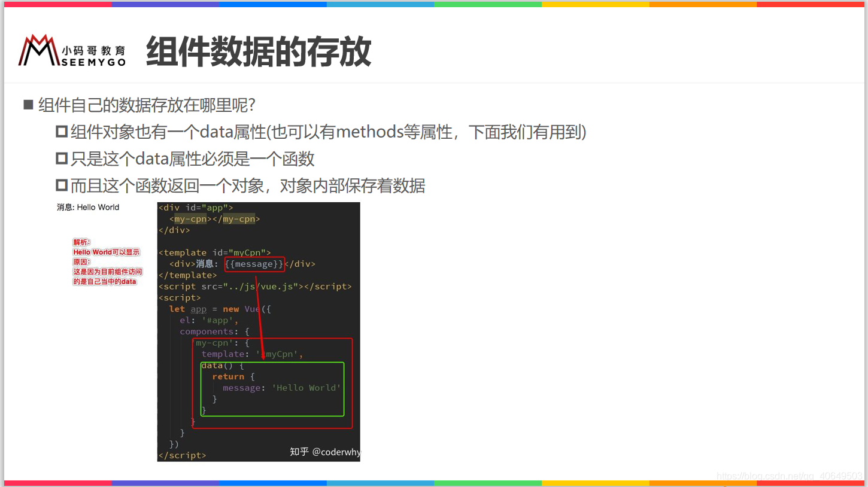The image size is (868, 487).
Task: Click the SEEMYGO 小码哥教育 logo
Action: [72, 50]
